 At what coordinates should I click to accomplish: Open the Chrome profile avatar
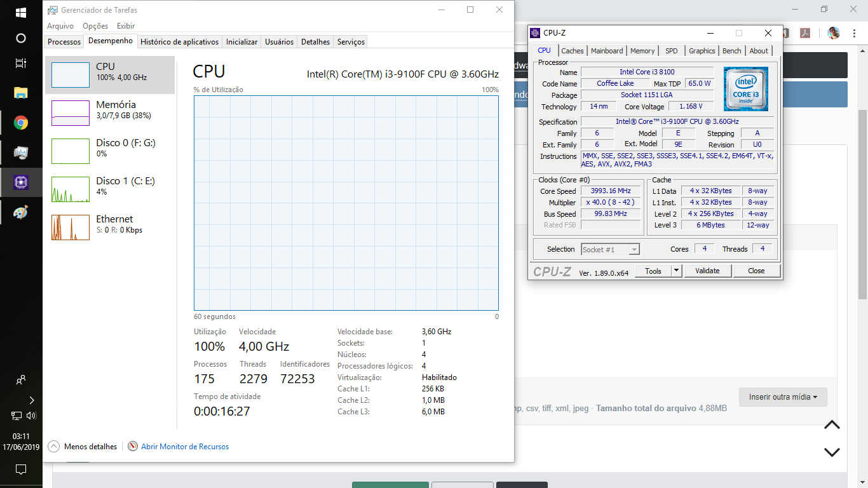click(x=834, y=33)
